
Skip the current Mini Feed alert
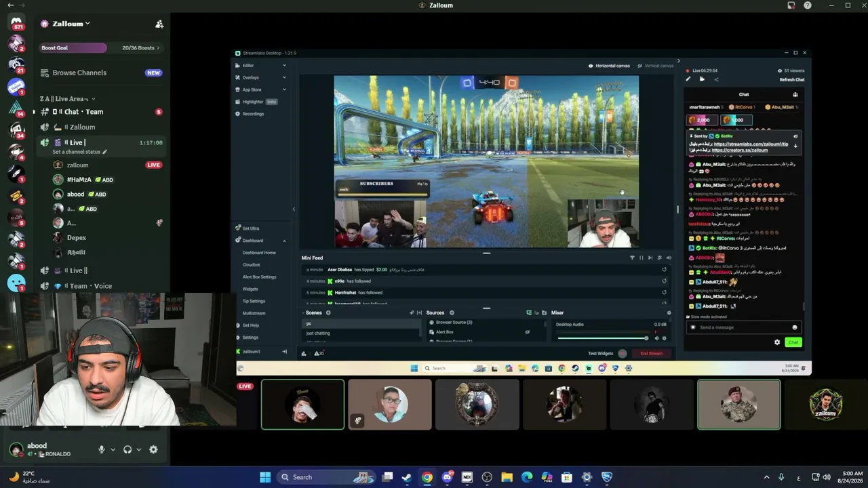pos(650,258)
